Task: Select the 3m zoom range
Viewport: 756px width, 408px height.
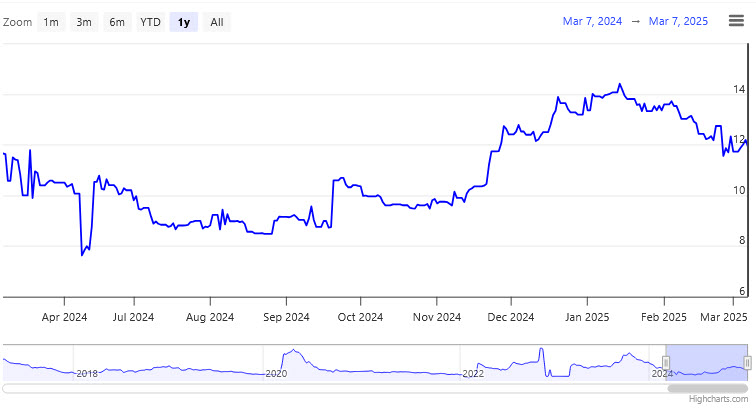Action: (84, 22)
